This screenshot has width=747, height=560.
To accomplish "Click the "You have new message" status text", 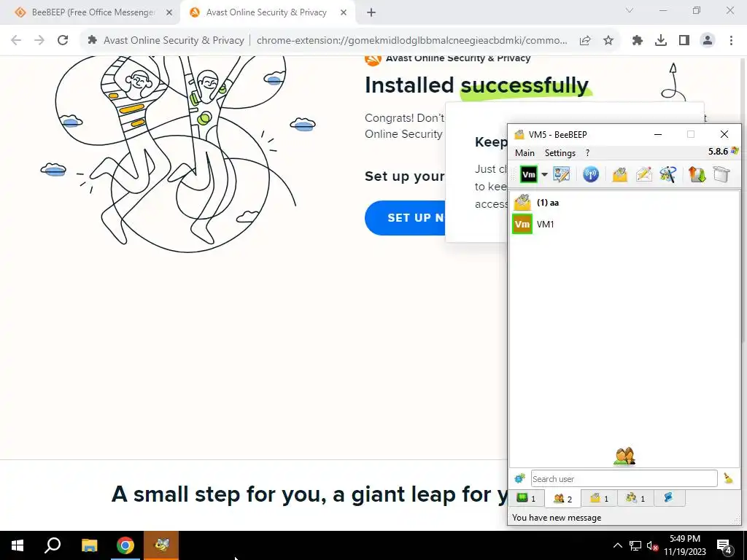I will point(557,518).
